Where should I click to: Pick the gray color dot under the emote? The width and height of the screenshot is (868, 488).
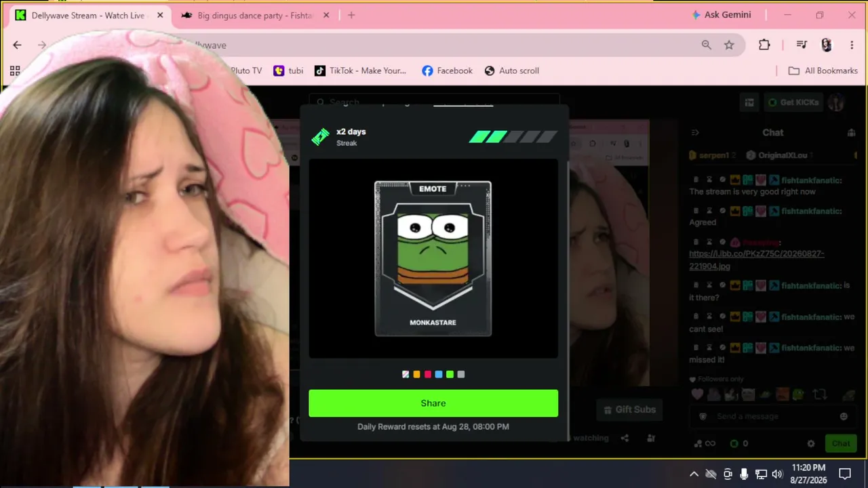tap(461, 374)
